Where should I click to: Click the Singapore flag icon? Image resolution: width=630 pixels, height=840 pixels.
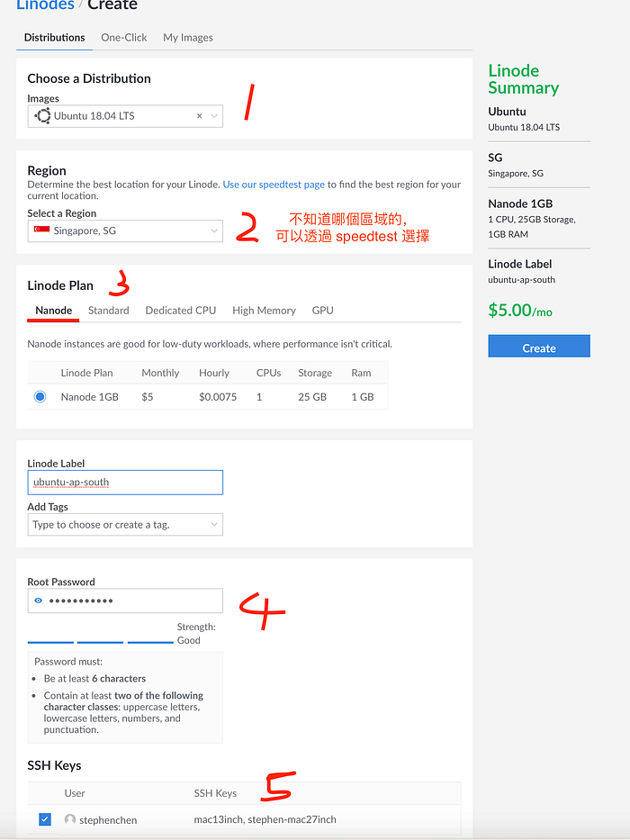point(41,230)
